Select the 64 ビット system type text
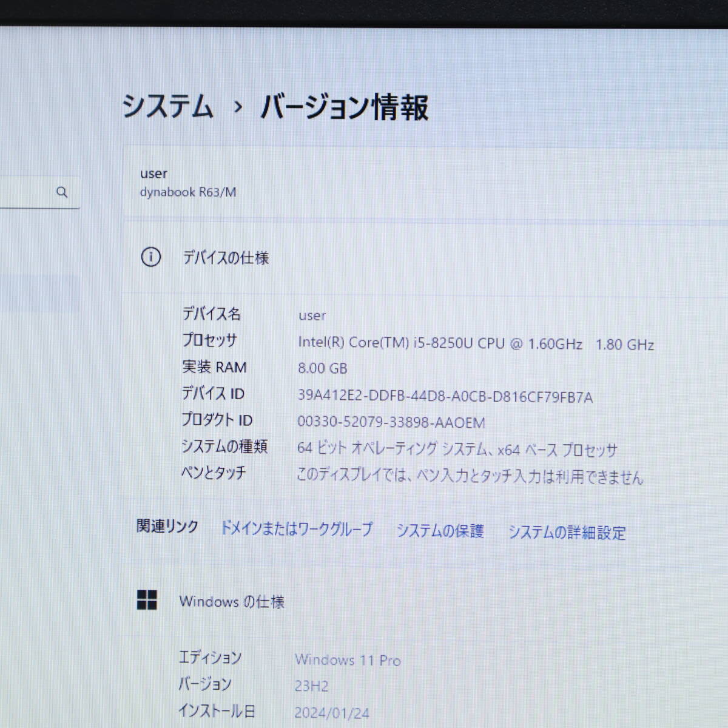Image resolution: width=728 pixels, height=728 pixels. click(457, 449)
